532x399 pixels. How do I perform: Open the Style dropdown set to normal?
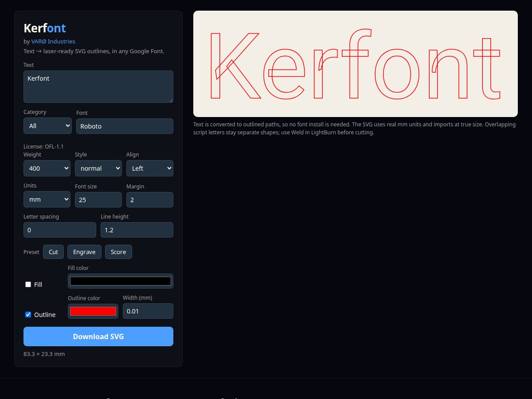point(98,168)
